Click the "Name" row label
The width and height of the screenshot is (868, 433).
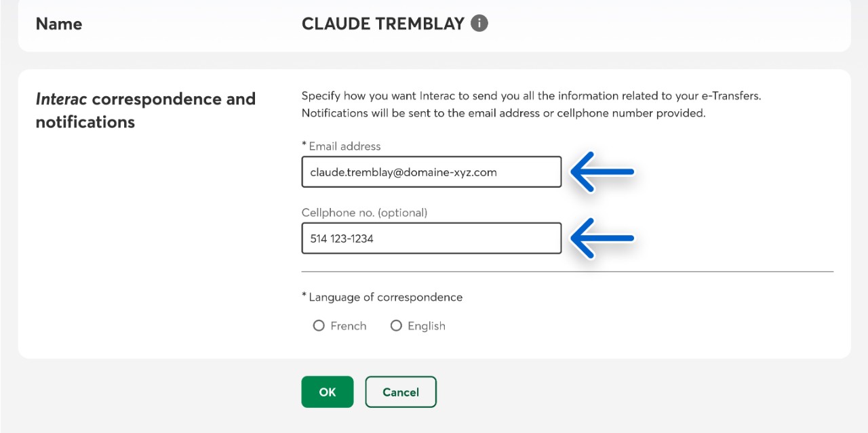click(59, 24)
